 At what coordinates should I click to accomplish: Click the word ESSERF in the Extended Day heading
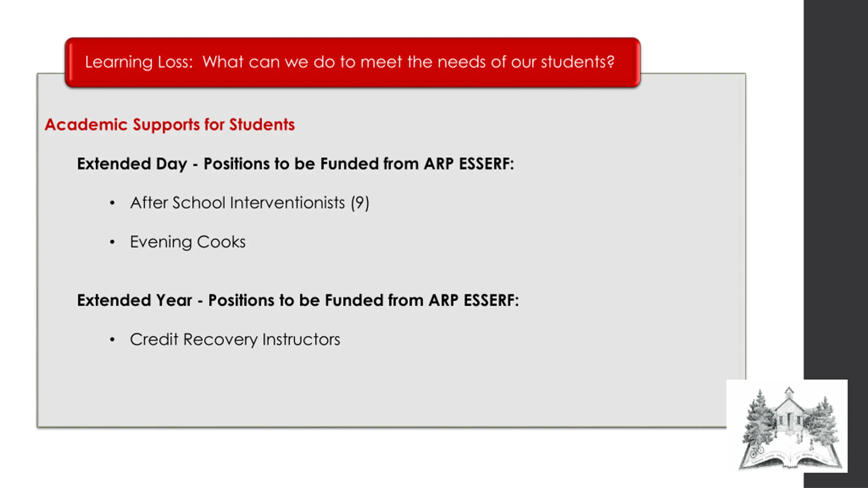[x=487, y=164]
